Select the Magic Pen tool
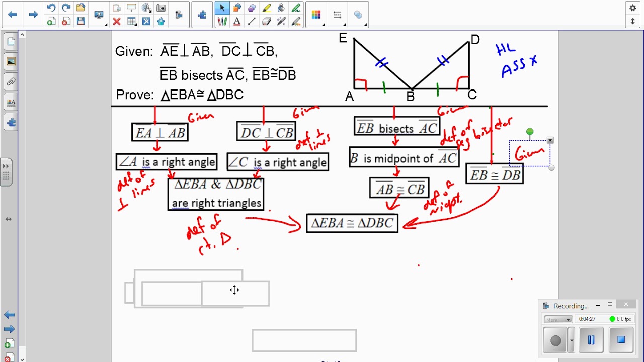The width and height of the screenshot is (644, 362). click(x=281, y=21)
